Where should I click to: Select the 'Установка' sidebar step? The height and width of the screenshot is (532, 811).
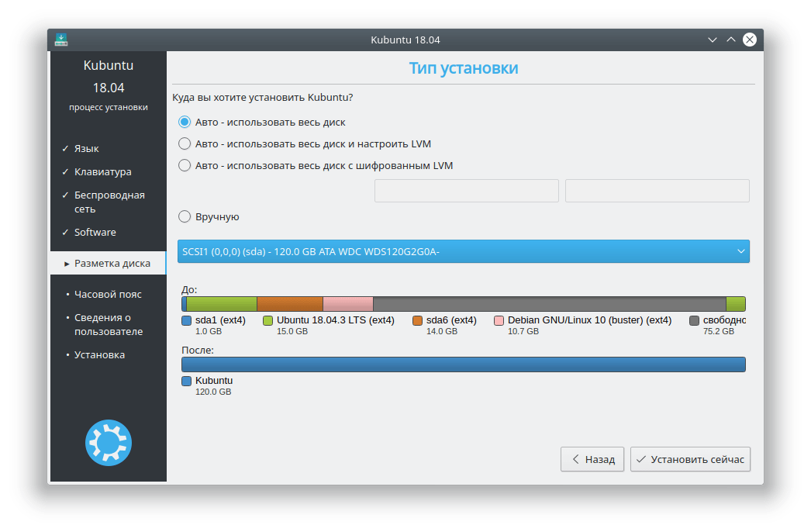click(x=99, y=355)
